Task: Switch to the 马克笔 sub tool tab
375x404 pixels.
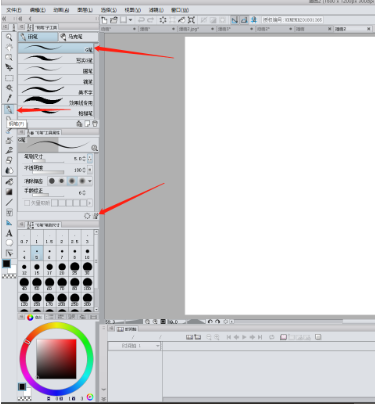Action: [78, 36]
